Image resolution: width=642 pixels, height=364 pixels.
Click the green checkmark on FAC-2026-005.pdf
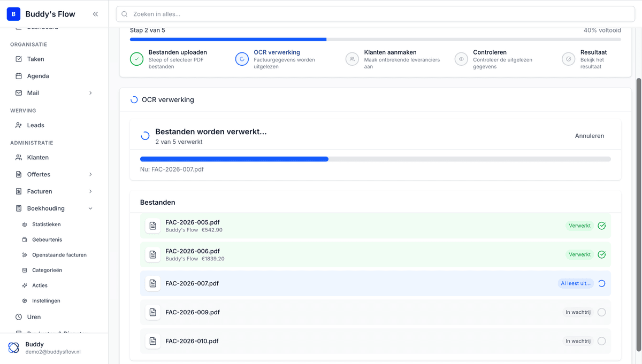(x=601, y=226)
